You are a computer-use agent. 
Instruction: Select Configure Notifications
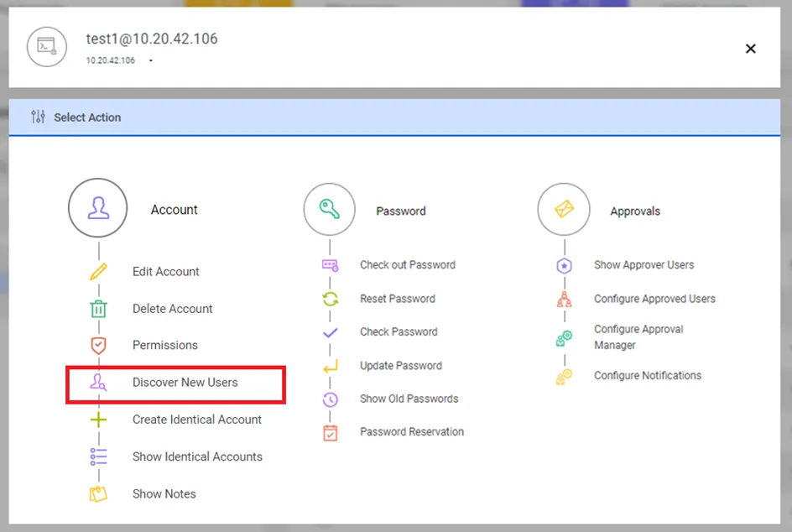[x=648, y=375]
